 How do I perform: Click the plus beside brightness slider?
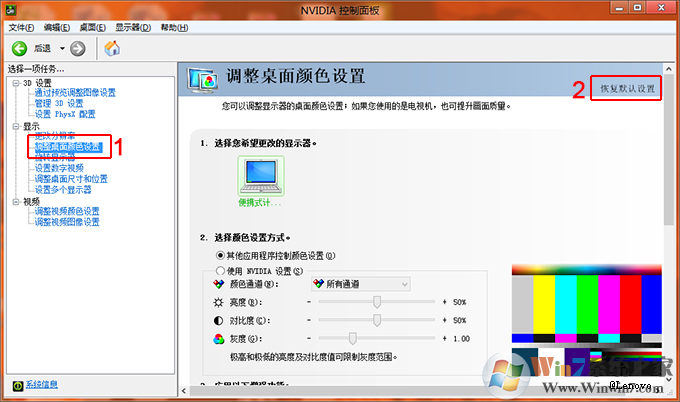(x=445, y=302)
